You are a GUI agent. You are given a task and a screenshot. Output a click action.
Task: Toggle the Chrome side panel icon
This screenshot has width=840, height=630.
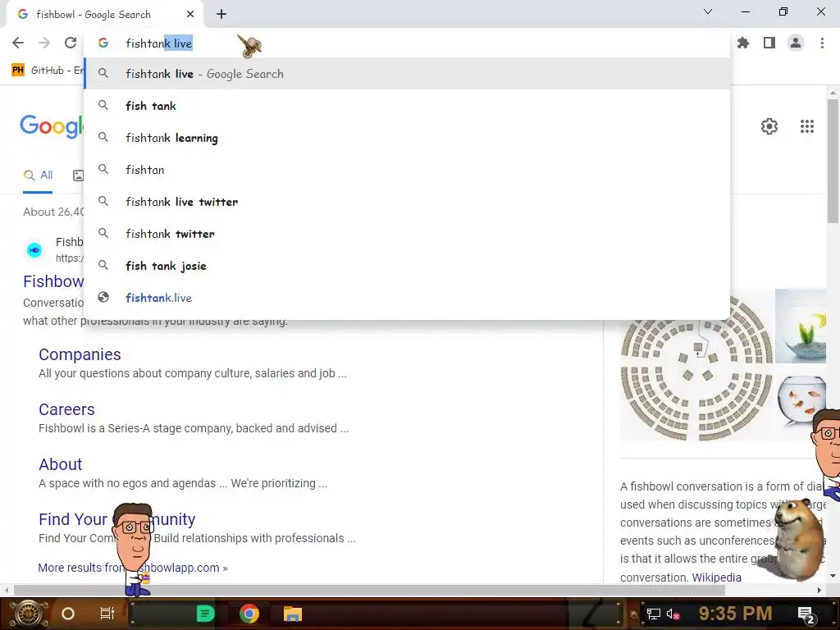769,43
